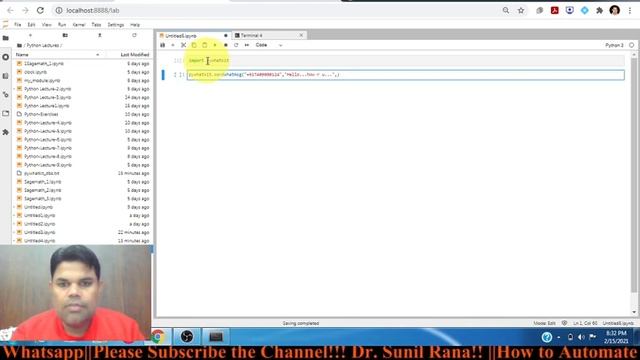Select my_module.ipynb in the file list
640x360 pixels.
42,80
